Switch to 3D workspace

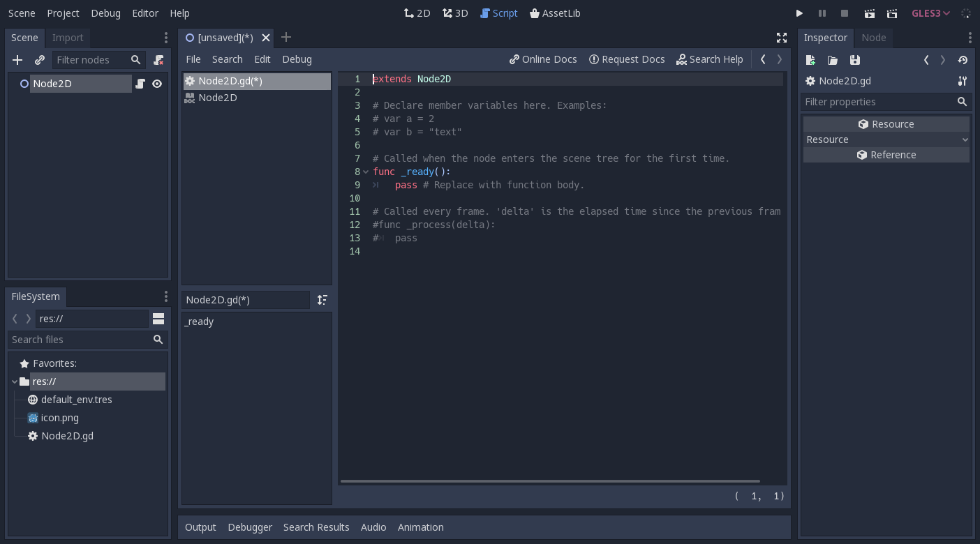point(455,13)
